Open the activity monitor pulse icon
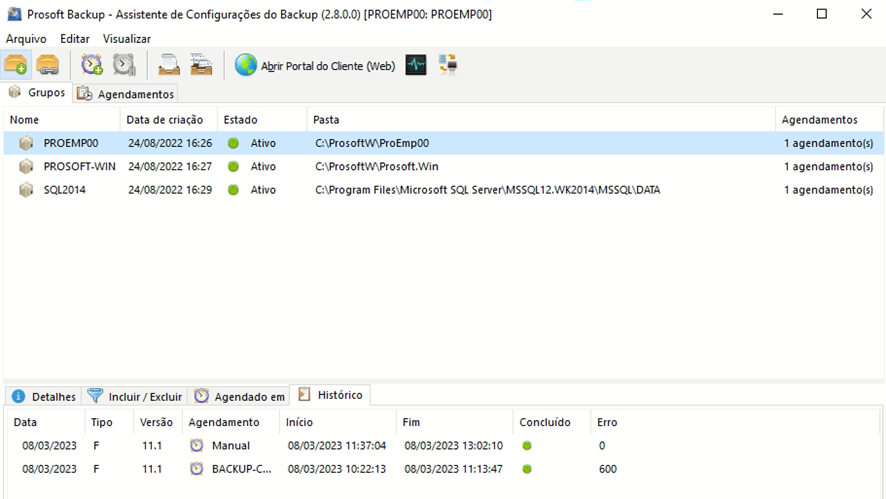The image size is (886, 499). point(416,65)
